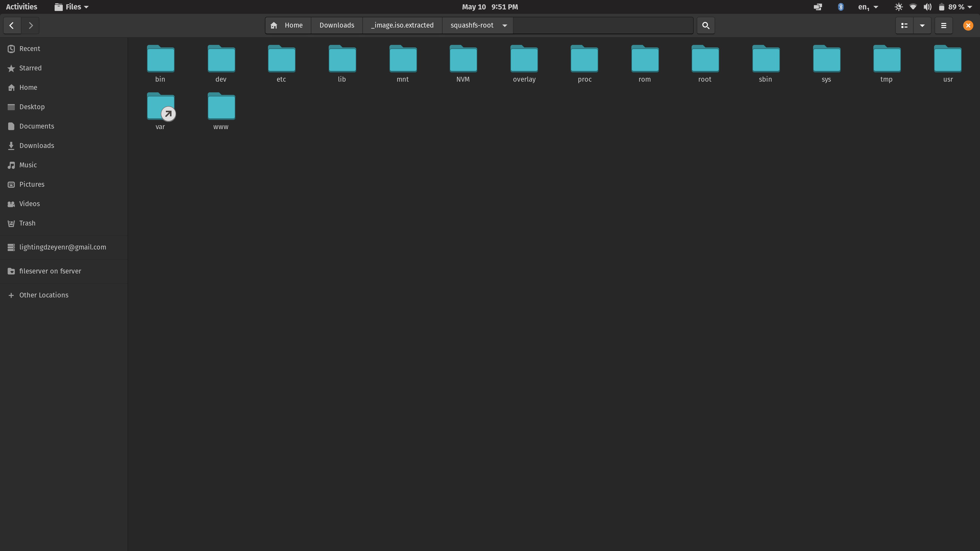This screenshot has height=551, width=980.
Task: Expand Other Locations in sidebar
Action: [x=44, y=295]
